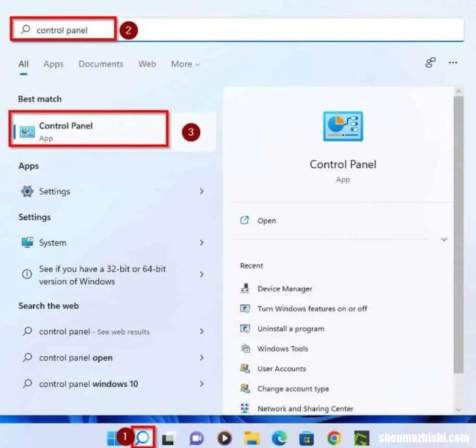
Task: Click the Windows Tools icon under Recent
Action: point(246,348)
